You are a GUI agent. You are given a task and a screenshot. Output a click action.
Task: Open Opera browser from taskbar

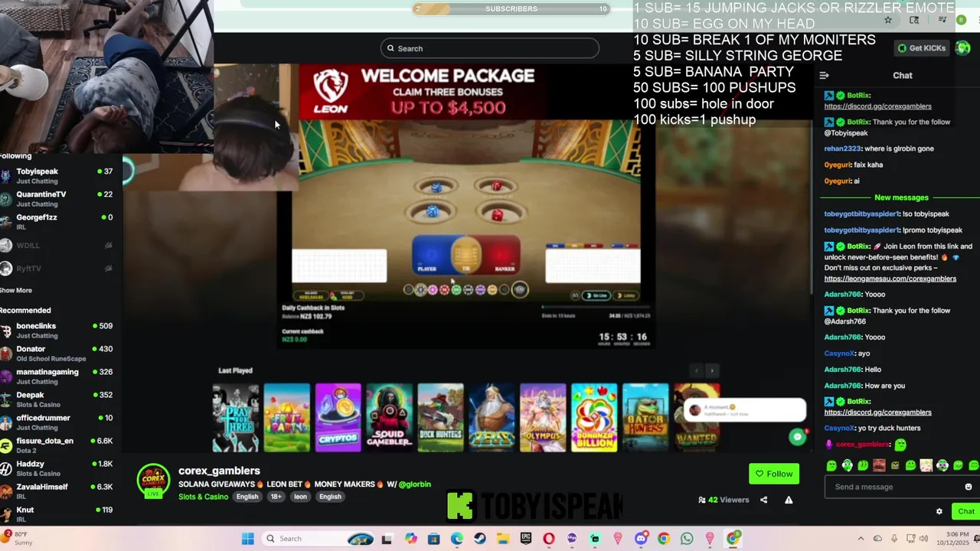pos(549,539)
